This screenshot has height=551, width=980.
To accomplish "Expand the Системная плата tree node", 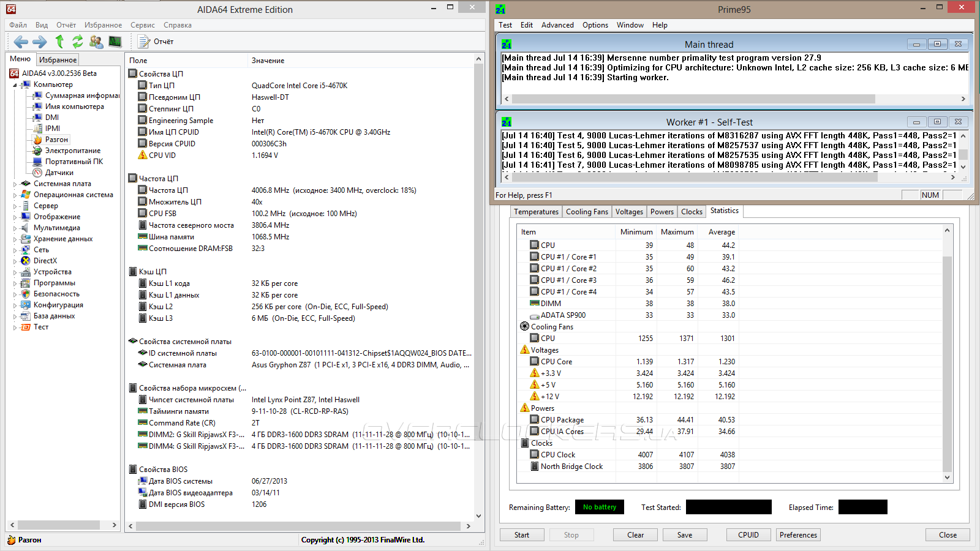I will point(15,184).
